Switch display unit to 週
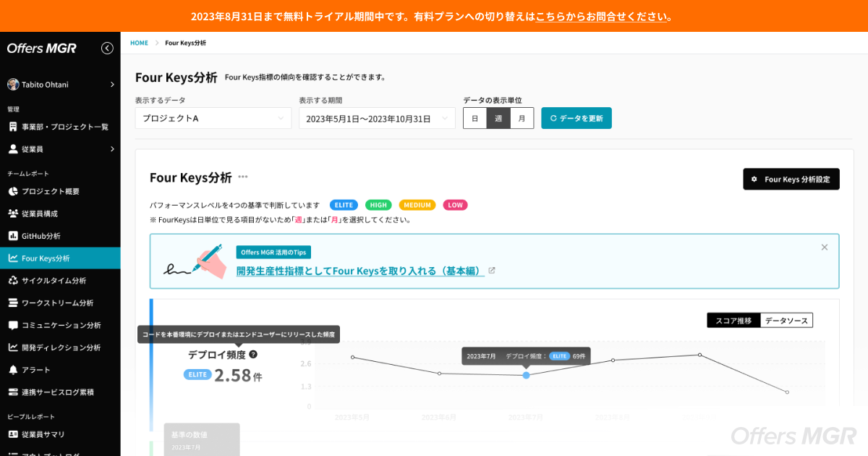This screenshot has width=868, height=456. tap(498, 118)
